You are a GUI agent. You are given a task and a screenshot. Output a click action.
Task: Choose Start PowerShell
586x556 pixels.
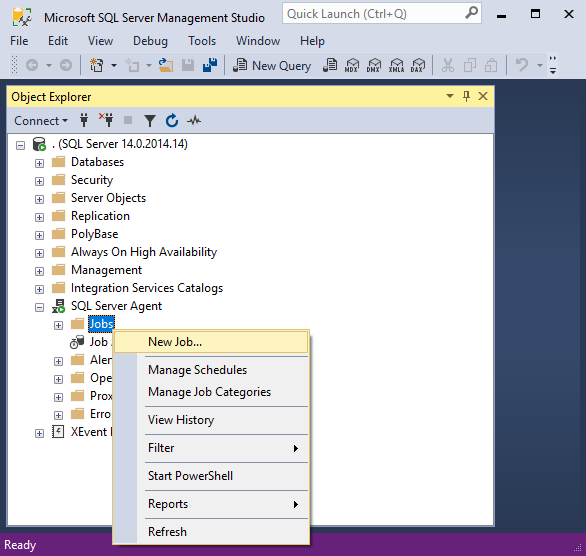point(211,476)
